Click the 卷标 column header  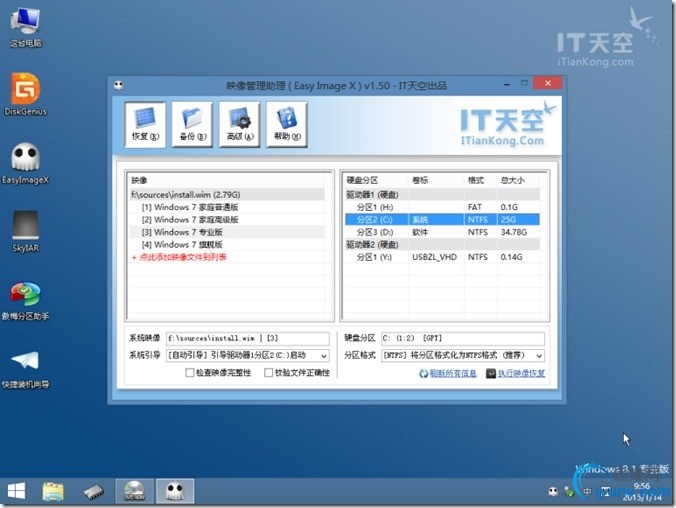coord(436,181)
